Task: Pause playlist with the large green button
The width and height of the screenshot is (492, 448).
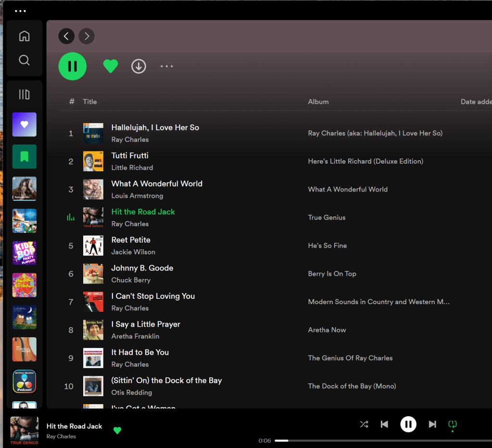Action: click(73, 66)
